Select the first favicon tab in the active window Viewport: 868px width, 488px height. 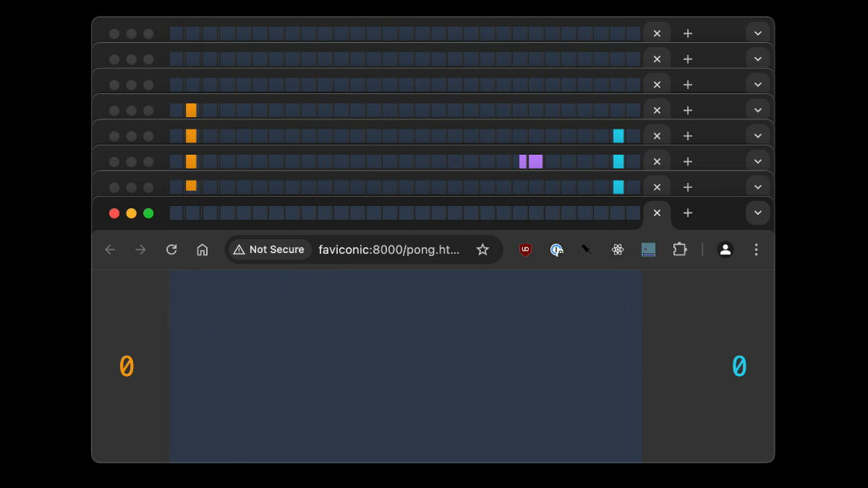click(x=176, y=213)
